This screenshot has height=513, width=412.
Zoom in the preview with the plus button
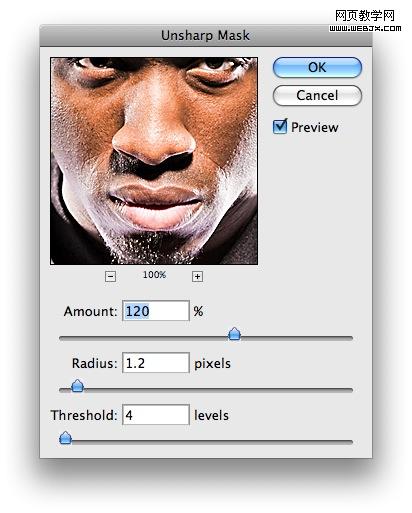pos(197,276)
